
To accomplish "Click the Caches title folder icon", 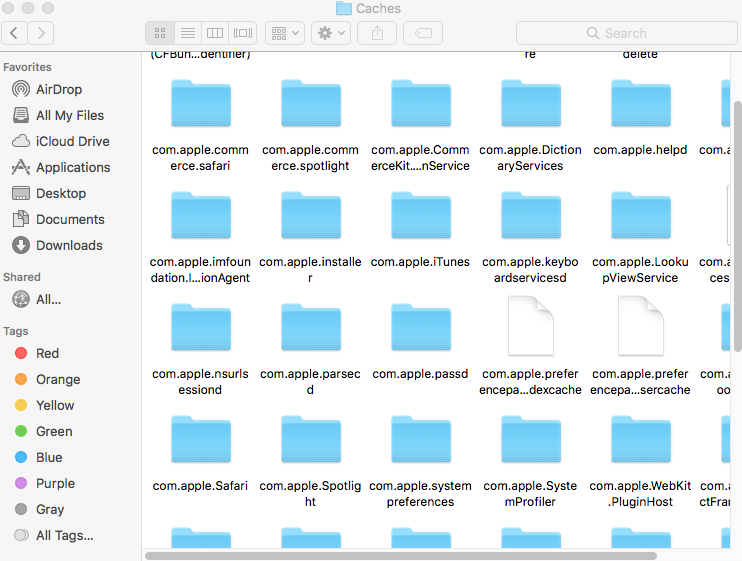I will coord(344,8).
